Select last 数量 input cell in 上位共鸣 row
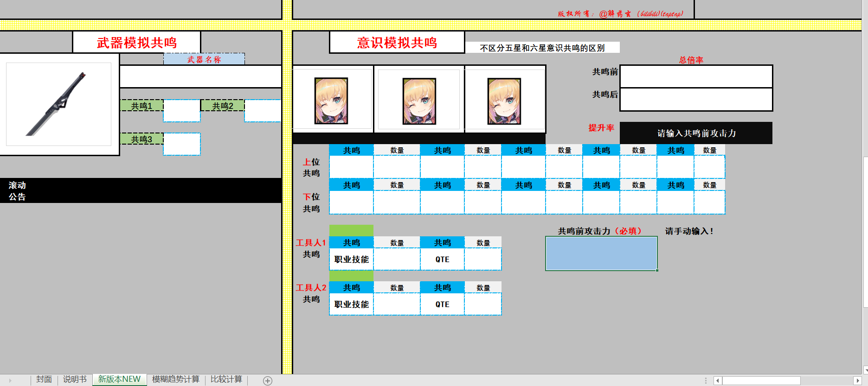The image size is (868, 386). tap(709, 167)
